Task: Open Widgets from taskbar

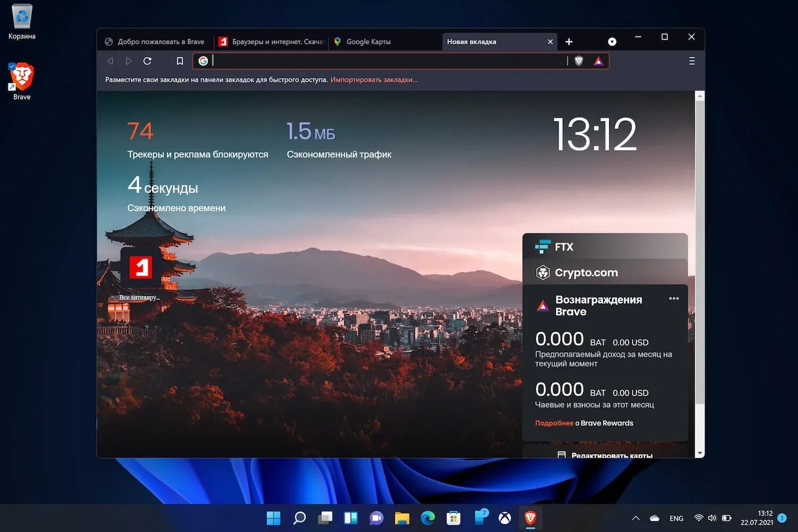Action: click(x=351, y=518)
